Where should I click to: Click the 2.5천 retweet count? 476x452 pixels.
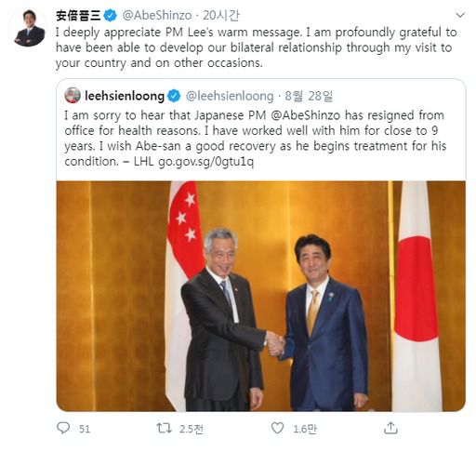tap(192, 429)
